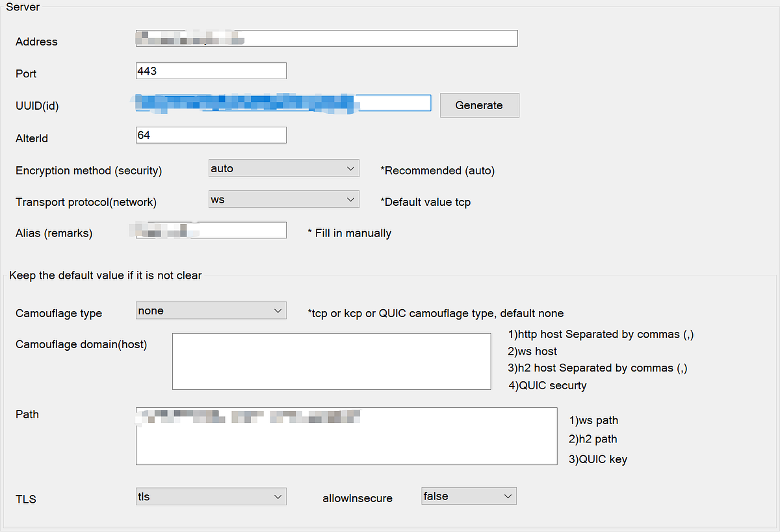The height and width of the screenshot is (532, 780).
Task: Click the 'Encryption method (security)' label
Action: click(89, 171)
